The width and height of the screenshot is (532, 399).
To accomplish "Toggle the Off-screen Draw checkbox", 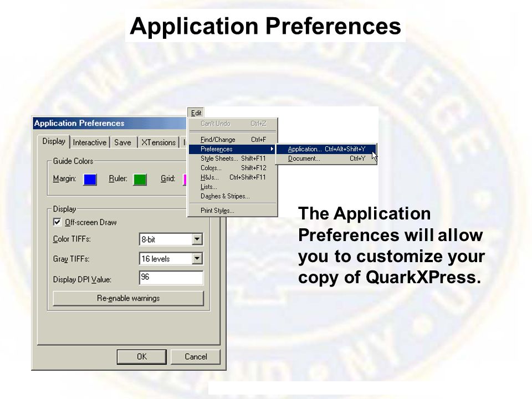I will pyautogui.click(x=57, y=222).
